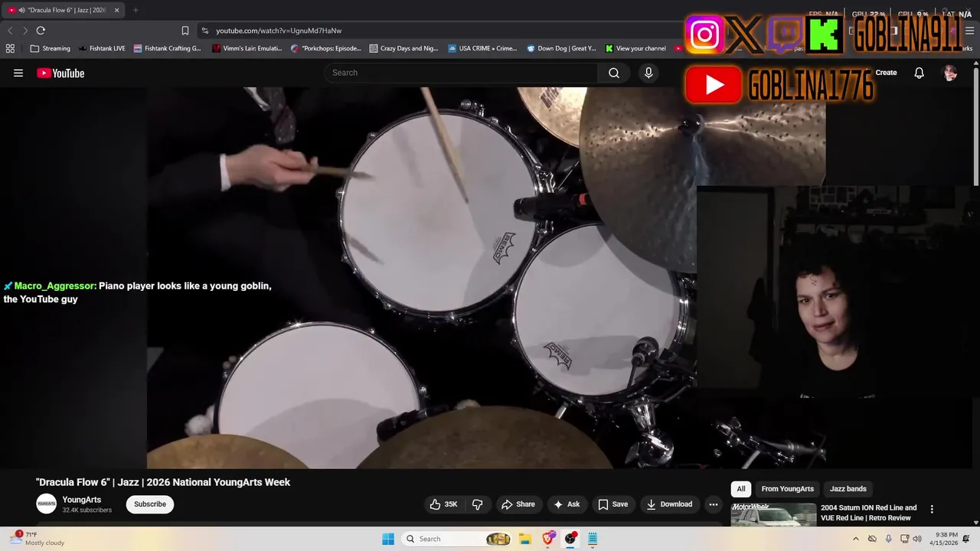The width and height of the screenshot is (980, 551).
Task: Subscribe to the YoungArts channel
Action: point(150,504)
